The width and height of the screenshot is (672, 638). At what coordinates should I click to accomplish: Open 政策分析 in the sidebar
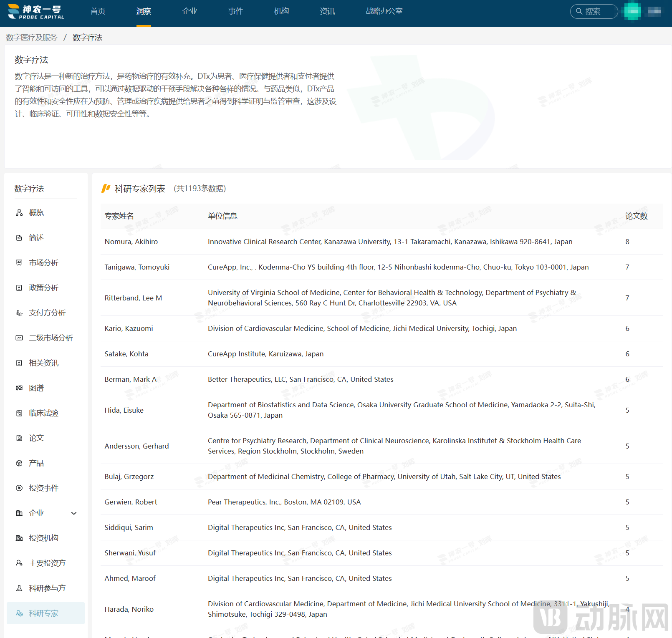43,288
